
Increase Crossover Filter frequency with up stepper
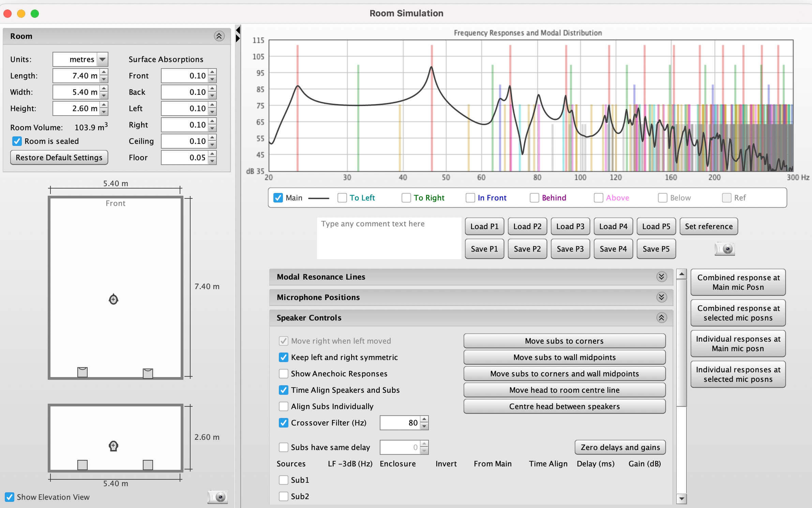pos(424,419)
